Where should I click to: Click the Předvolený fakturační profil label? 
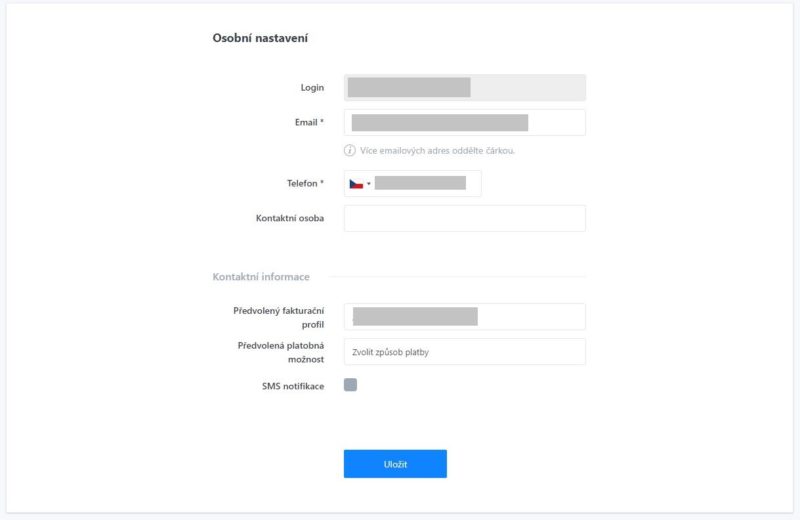point(279,318)
